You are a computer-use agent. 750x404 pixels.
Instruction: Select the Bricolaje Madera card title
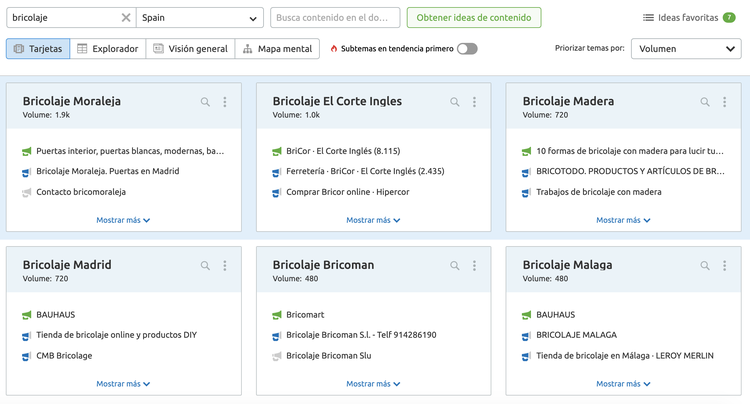(x=568, y=101)
